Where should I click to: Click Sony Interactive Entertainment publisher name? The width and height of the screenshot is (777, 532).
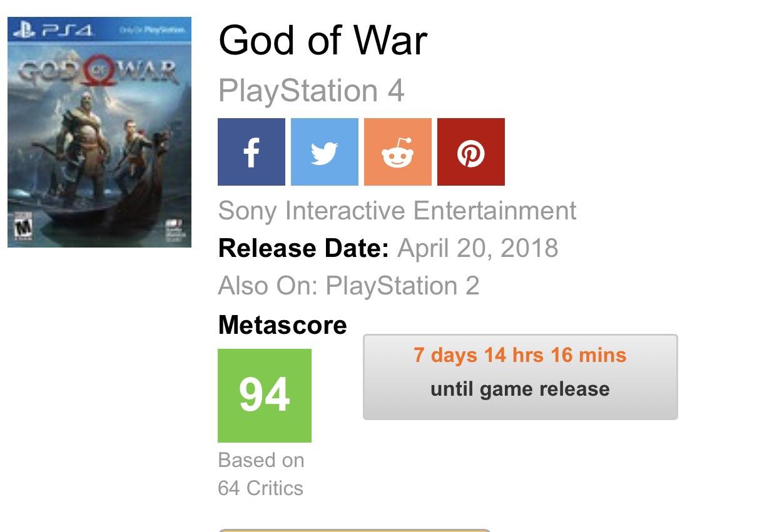click(397, 211)
